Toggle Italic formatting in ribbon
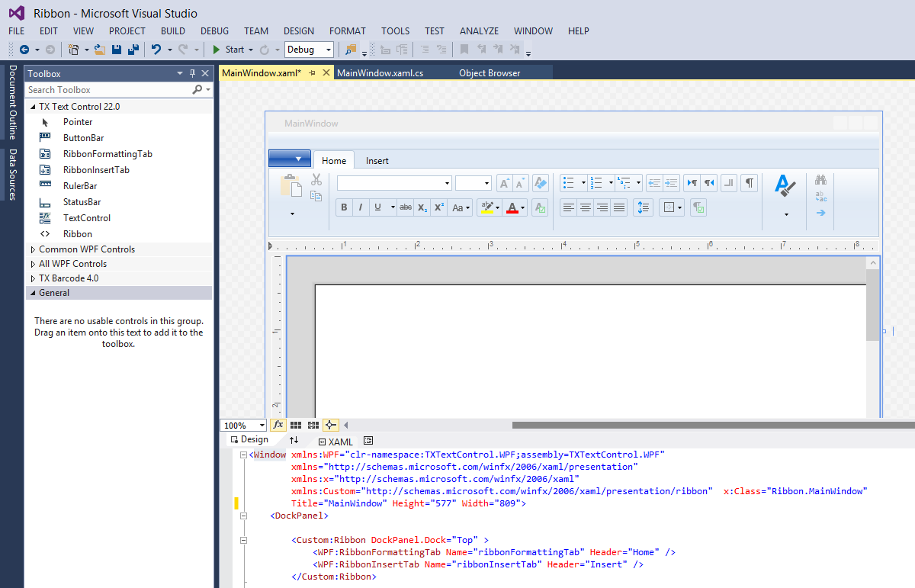Screen dimensions: 915x588 361,207
